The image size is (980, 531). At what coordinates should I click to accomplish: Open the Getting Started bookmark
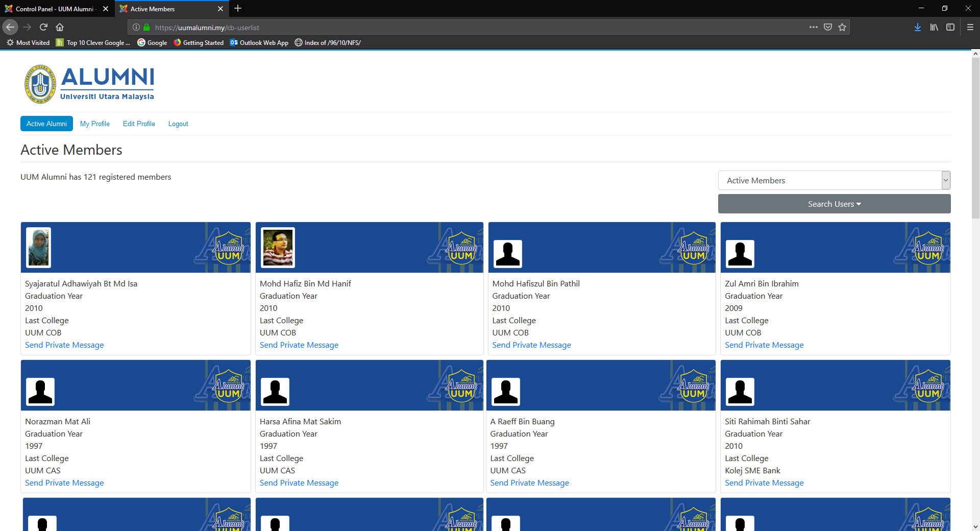point(199,42)
